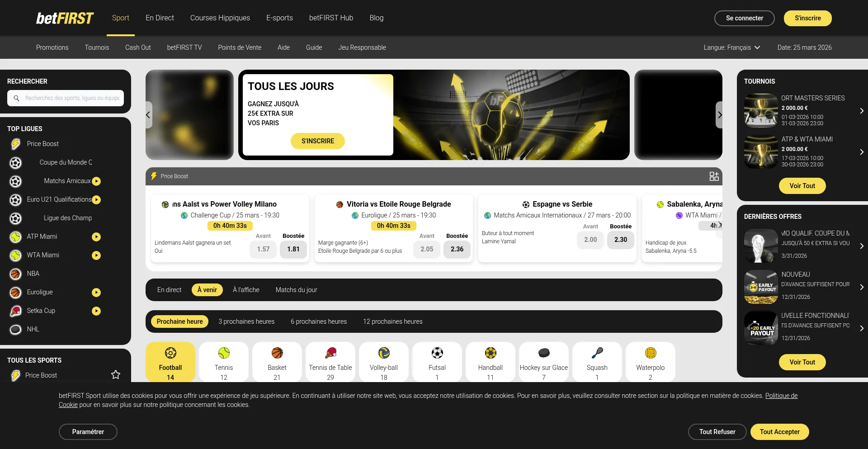The width and height of the screenshot is (868, 449).
Task: Expand ATP Miami yellow arrow
Action: coord(96,237)
